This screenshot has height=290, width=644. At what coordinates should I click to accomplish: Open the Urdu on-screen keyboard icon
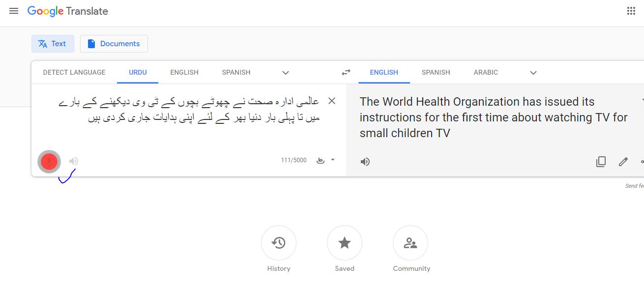(320, 161)
